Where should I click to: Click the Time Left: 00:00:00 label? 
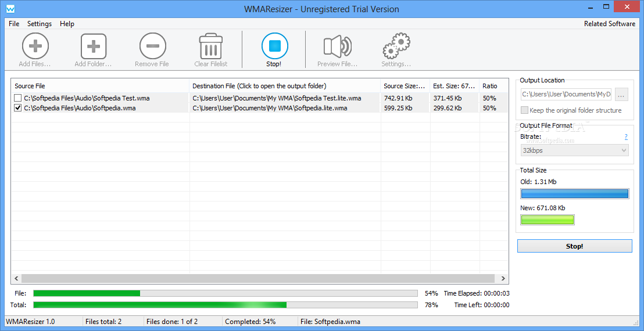(482, 305)
